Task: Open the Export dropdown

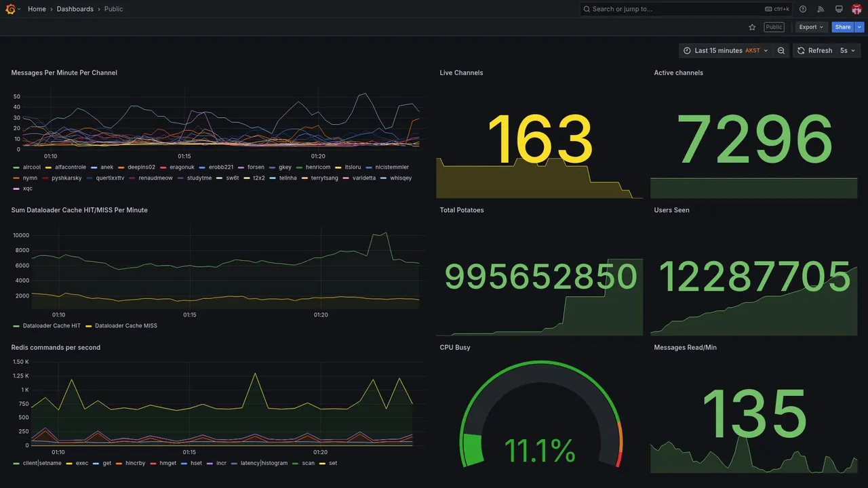Action: [811, 27]
